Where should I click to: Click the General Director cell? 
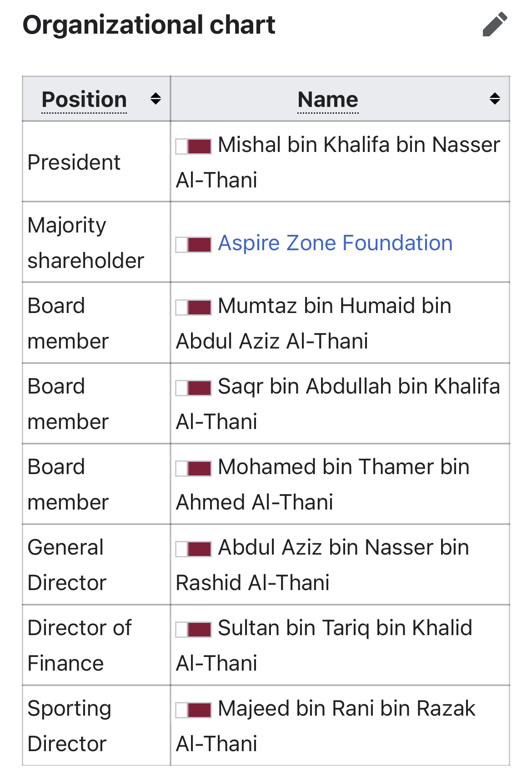tap(96, 565)
